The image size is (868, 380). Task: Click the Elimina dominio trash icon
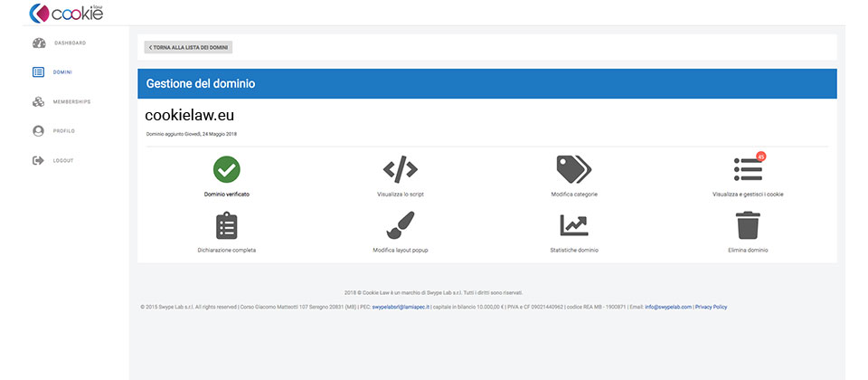point(748,225)
